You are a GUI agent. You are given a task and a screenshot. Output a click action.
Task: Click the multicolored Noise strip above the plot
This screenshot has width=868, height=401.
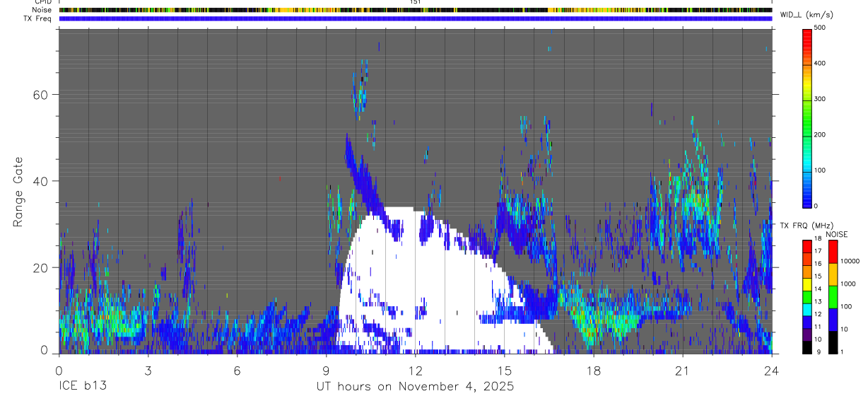(415, 10)
